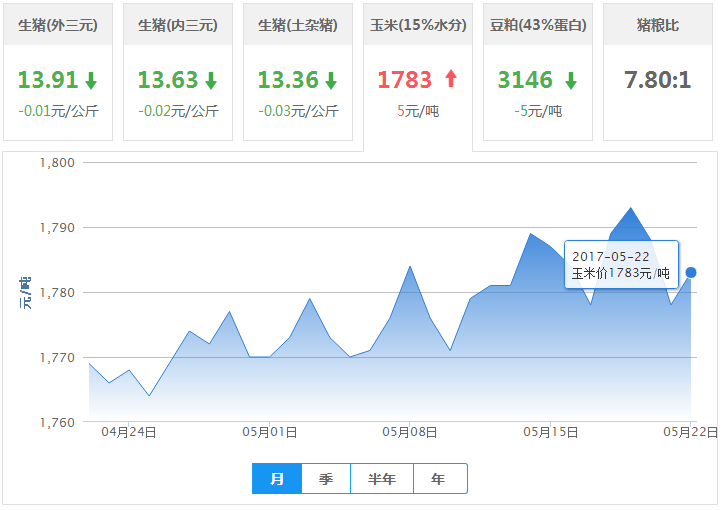This screenshot has width=723, height=510.
Task: Click the -0.01元/公斤 change text
Action: click(x=59, y=111)
